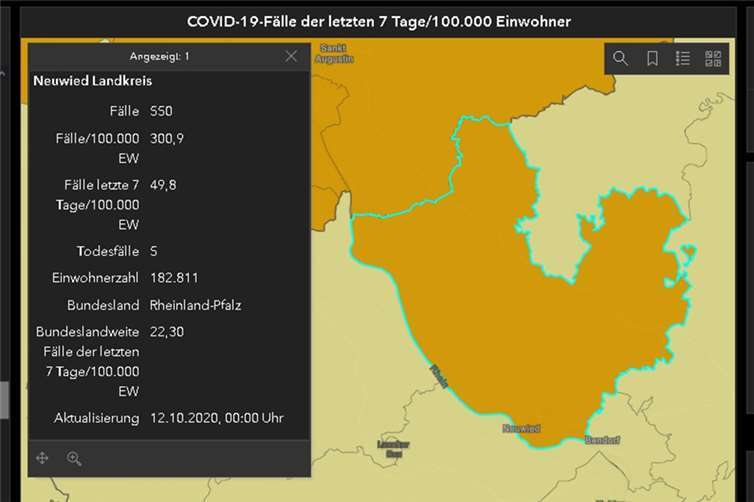Screen dimensions: 754x502
Task: Close the Neuwied Landkreis info popup
Action: tap(291, 56)
